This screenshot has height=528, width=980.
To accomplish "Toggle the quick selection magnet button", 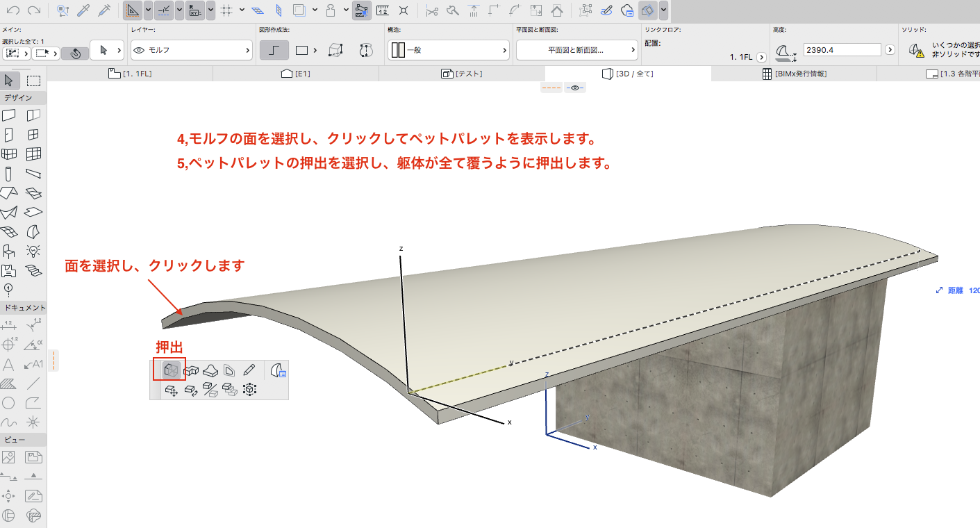I will (75, 53).
